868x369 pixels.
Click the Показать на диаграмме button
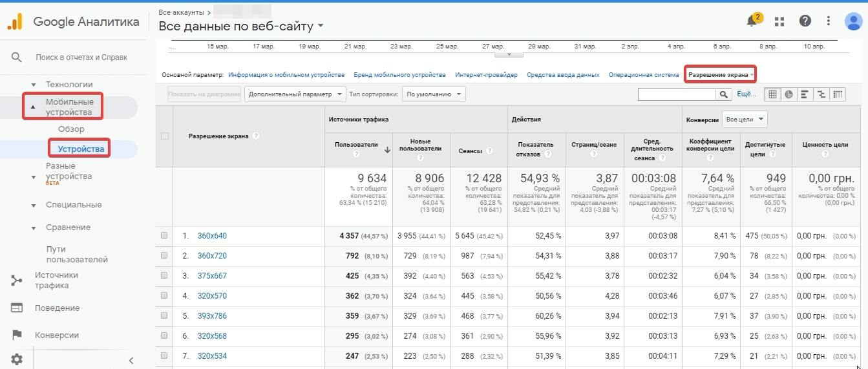(x=204, y=94)
